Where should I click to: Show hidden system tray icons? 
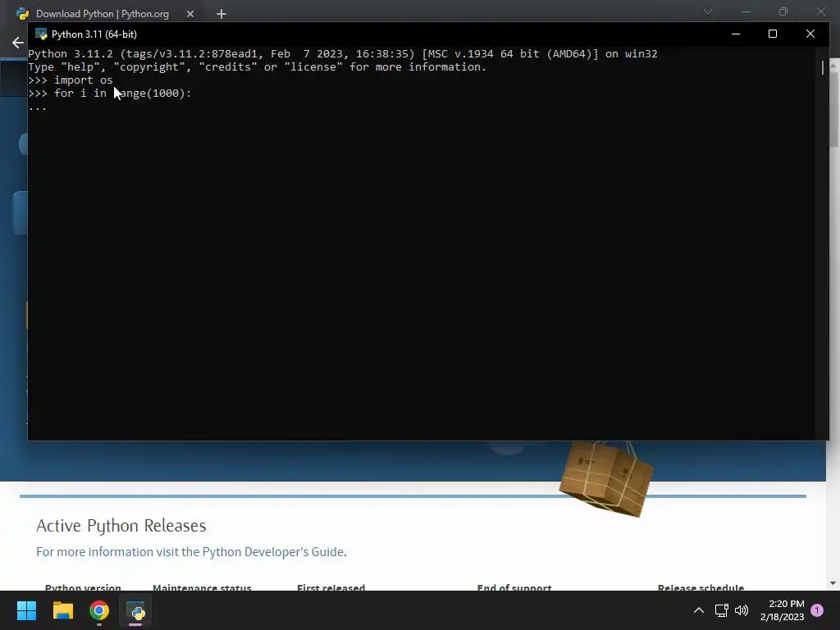[699, 610]
